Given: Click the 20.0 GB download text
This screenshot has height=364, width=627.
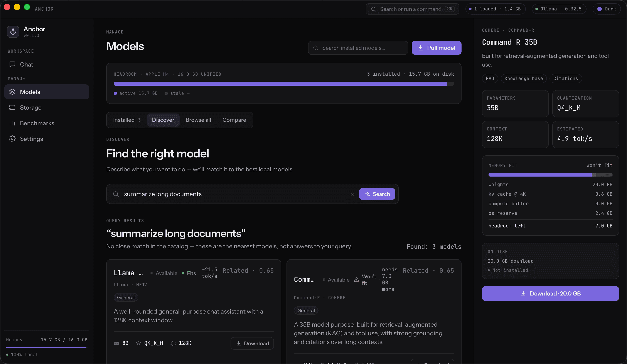Looking at the screenshot, I should (x=511, y=261).
